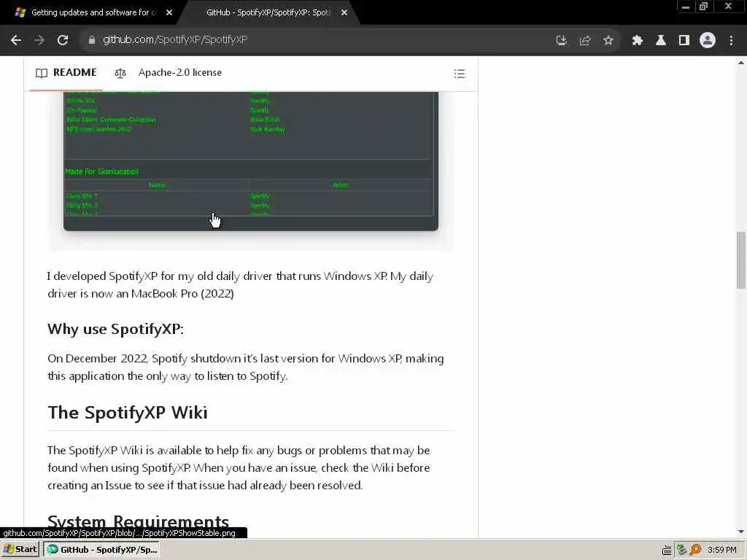
Task: Share this page icon
Action: [585, 41]
